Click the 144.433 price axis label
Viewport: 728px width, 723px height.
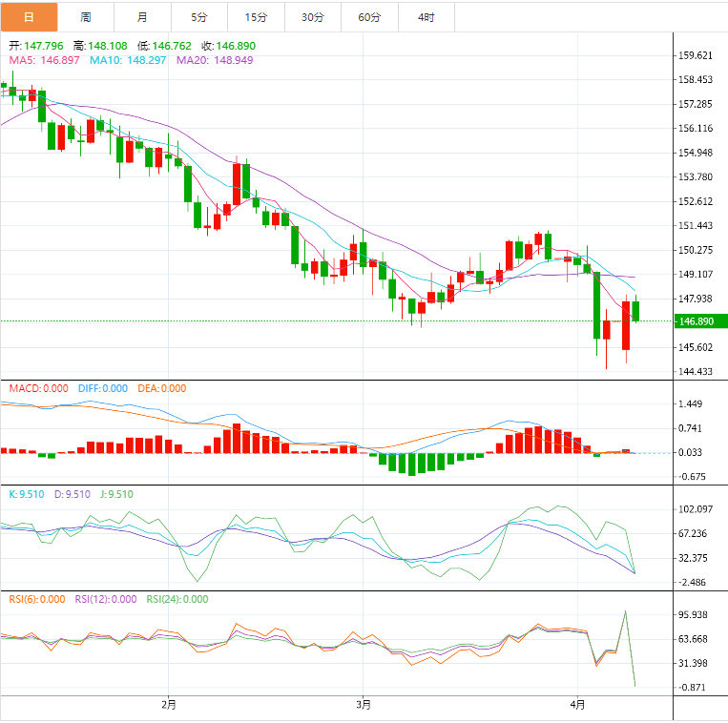(696, 371)
